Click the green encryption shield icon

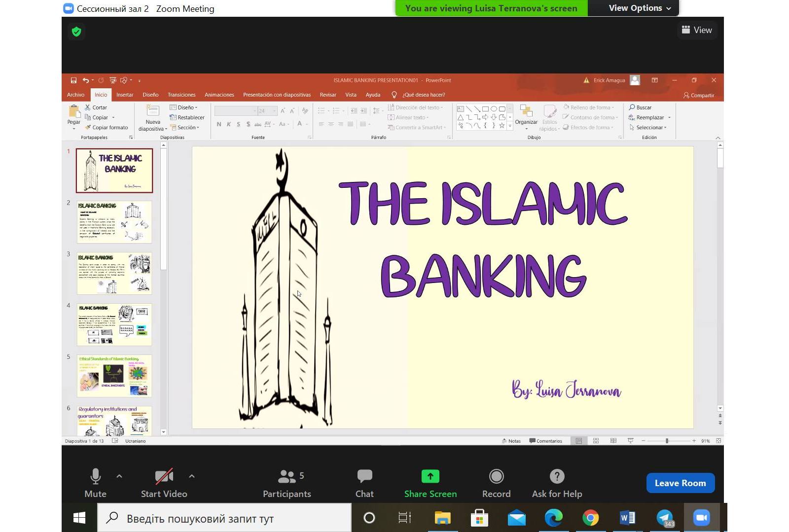click(76, 32)
